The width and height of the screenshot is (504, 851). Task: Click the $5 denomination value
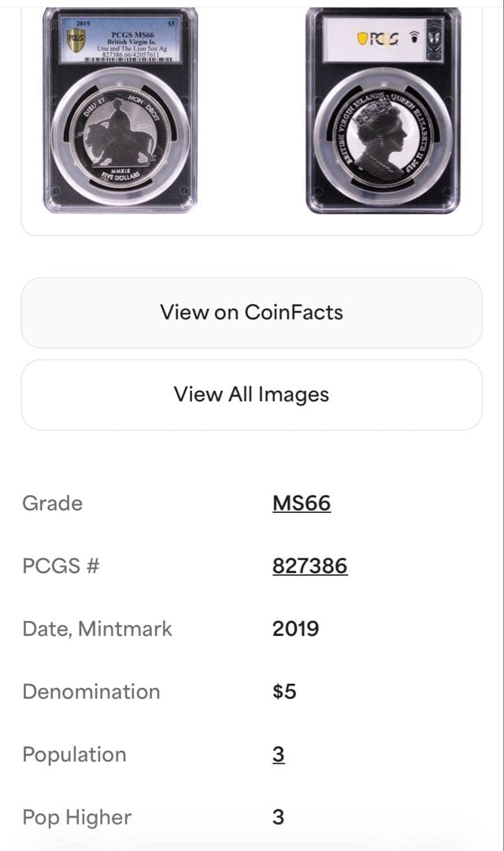click(284, 692)
